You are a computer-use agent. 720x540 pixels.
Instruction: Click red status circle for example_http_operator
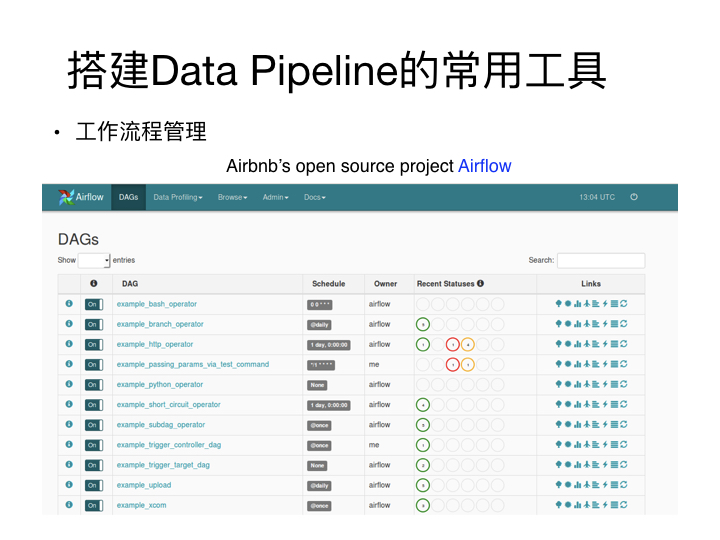click(x=453, y=344)
